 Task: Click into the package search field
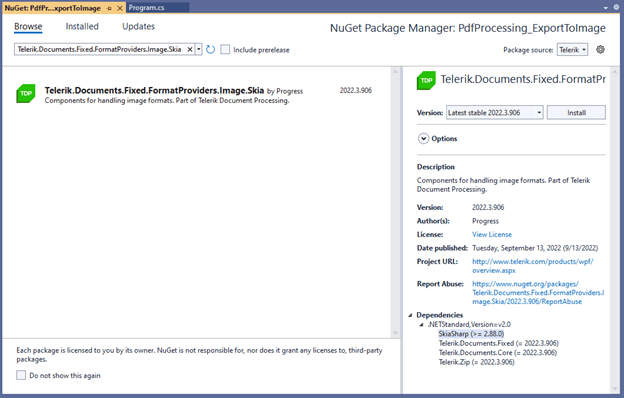point(99,49)
